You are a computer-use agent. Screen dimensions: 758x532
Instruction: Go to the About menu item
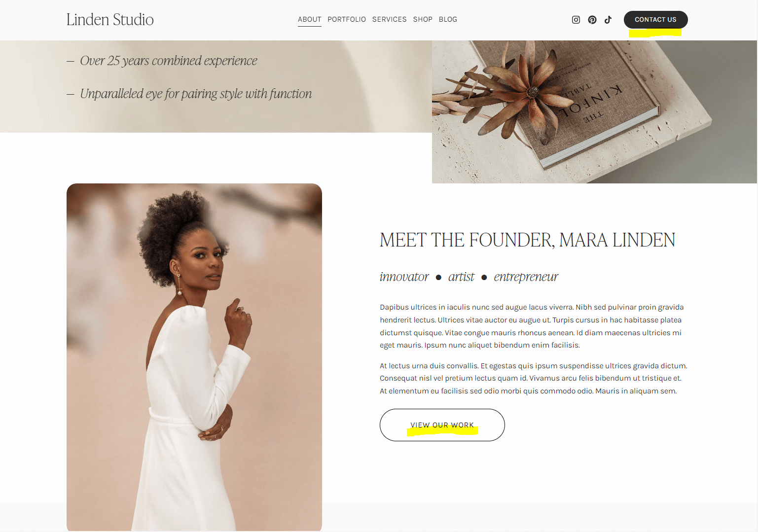310,19
